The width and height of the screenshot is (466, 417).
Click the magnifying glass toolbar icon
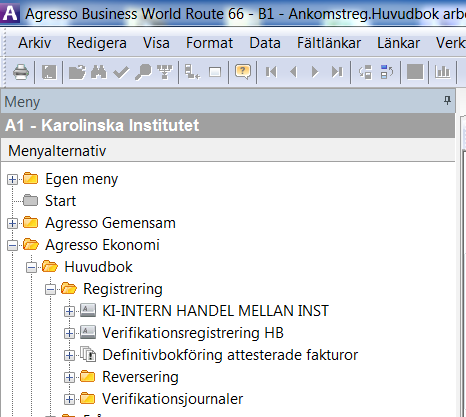coord(143,72)
